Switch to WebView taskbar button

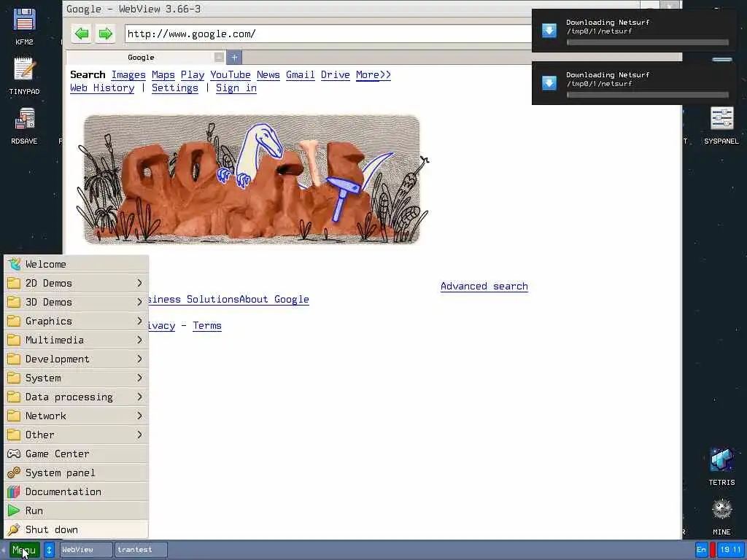click(86, 550)
